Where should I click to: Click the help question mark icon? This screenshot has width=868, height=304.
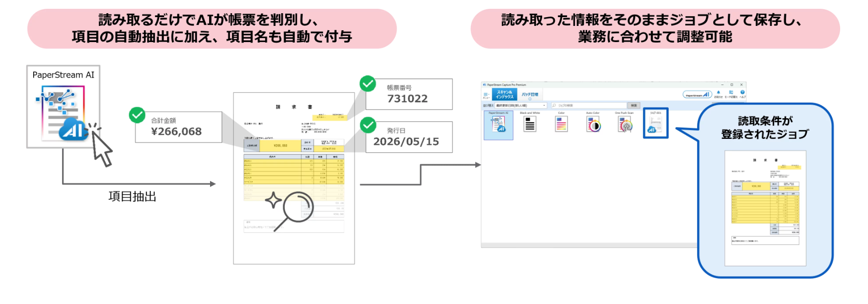coord(742,92)
